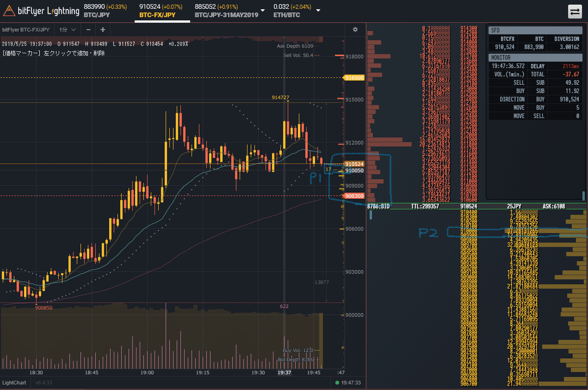Zoom out chart with minus button
This screenshot has width=588, height=390.
click(x=88, y=29)
